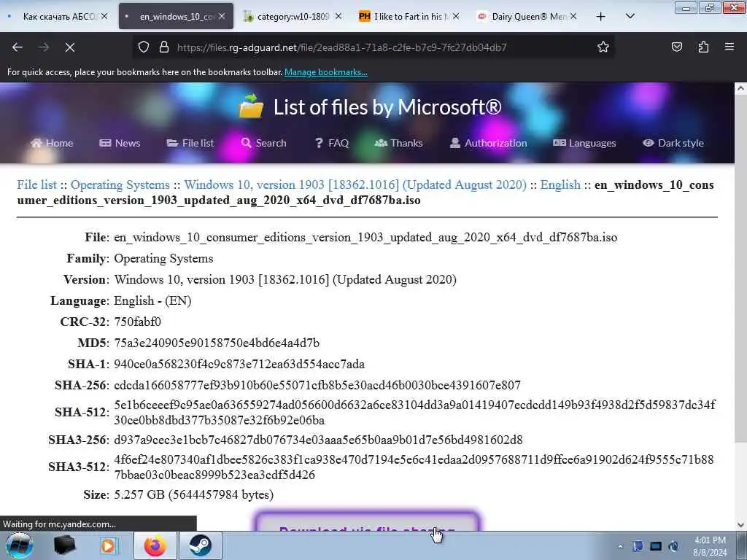Open Firefox in the taskbar
The height and width of the screenshot is (560, 747).
(155, 545)
